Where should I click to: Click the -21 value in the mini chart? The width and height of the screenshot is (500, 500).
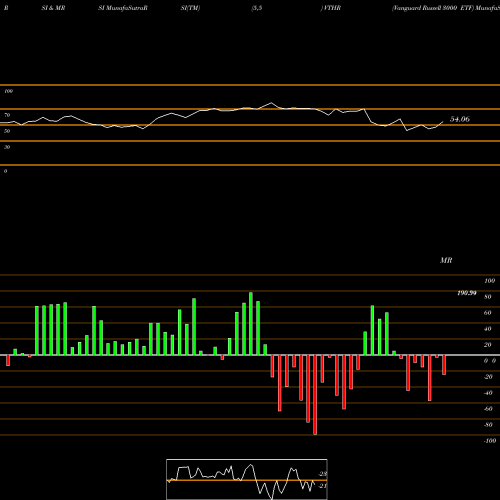point(323,486)
